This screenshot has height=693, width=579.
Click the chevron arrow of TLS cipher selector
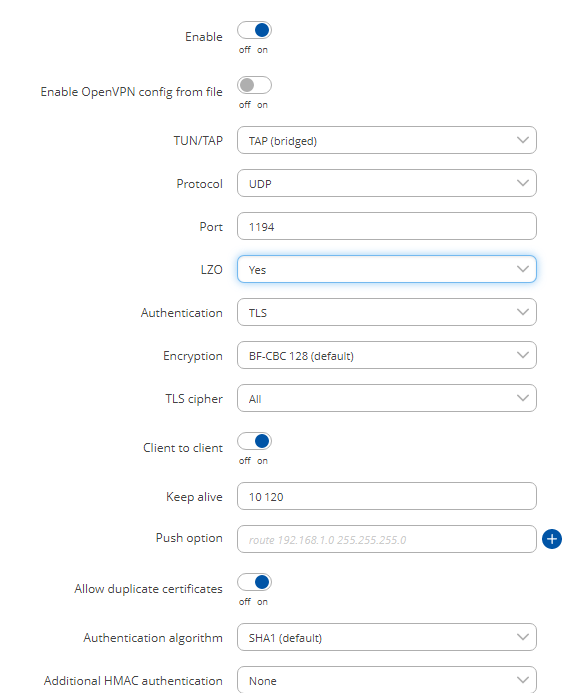click(523, 398)
